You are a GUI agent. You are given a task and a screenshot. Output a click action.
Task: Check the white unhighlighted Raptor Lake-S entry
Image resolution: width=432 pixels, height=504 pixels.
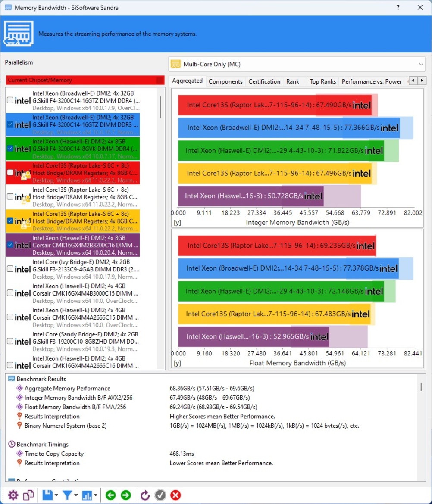click(x=10, y=196)
